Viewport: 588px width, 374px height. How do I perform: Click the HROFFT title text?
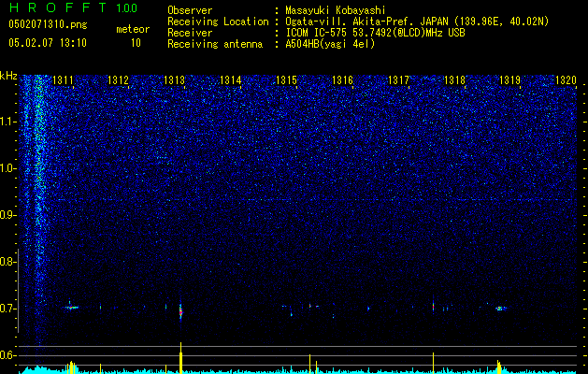click(59, 7)
